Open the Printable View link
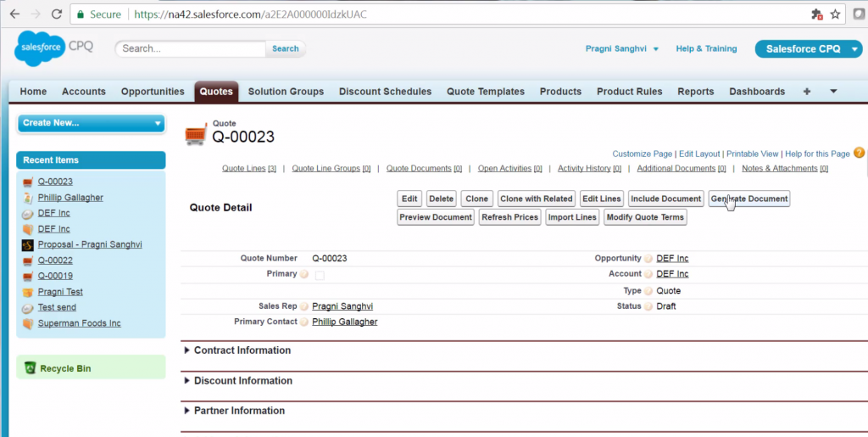This screenshot has height=437, width=868. click(753, 154)
